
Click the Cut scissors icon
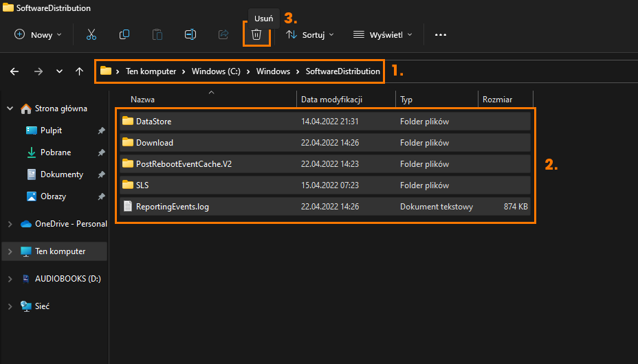tap(91, 34)
